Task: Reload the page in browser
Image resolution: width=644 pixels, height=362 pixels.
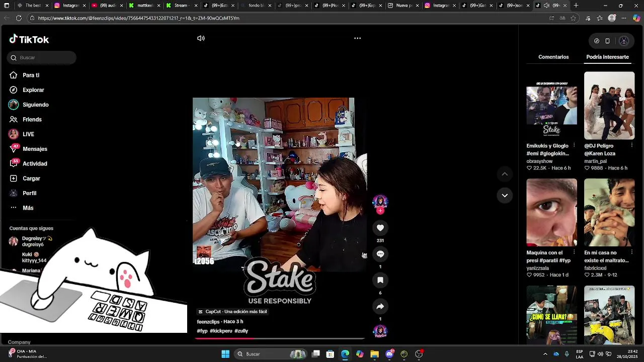Action: coord(19,18)
